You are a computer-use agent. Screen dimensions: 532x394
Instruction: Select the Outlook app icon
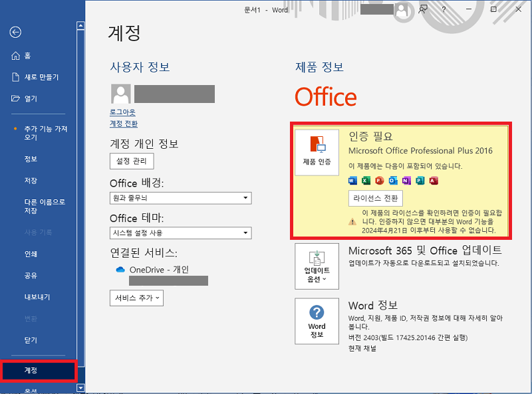tap(392, 180)
